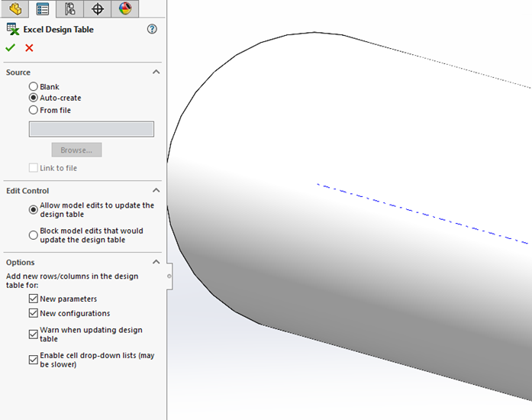Click the Source section heading

(18, 73)
